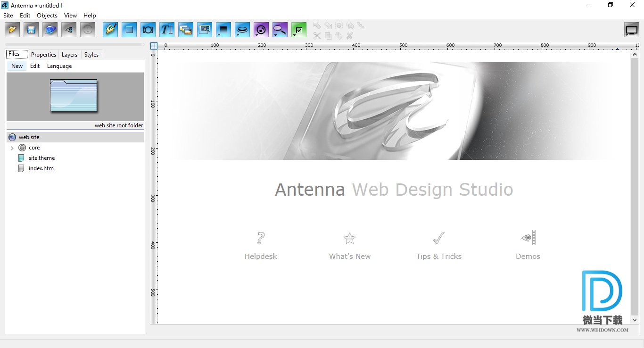Open the magnifier search tool dropdown
The width and height of the screenshot is (644, 348).
pos(280,30)
